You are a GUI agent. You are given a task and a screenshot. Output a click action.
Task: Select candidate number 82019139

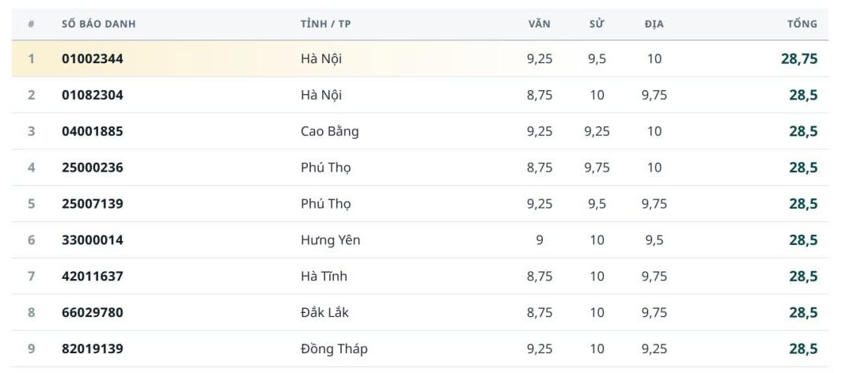click(x=93, y=349)
